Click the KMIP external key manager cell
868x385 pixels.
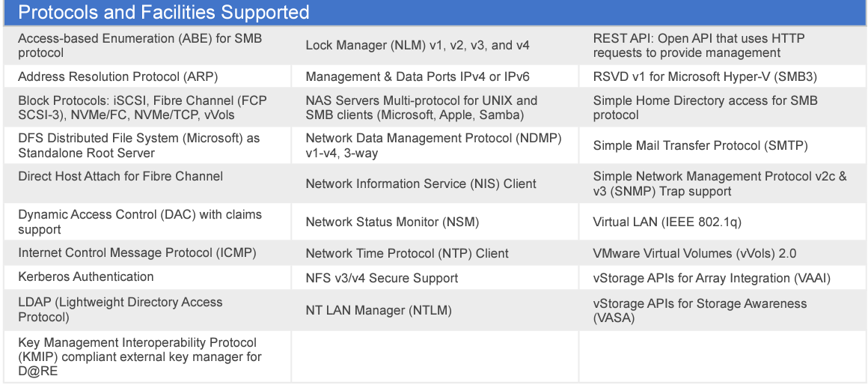point(140,356)
